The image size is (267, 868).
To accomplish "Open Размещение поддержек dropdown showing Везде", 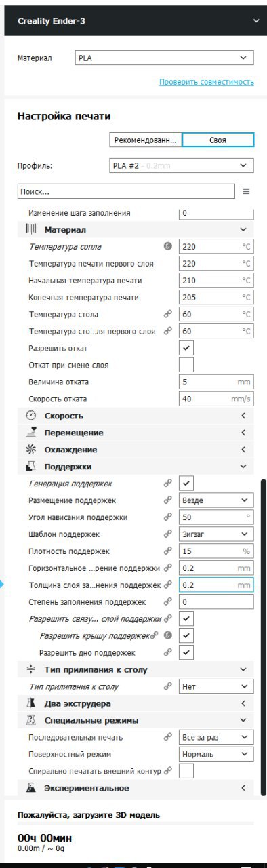I will pyautogui.click(x=216, y=500).
